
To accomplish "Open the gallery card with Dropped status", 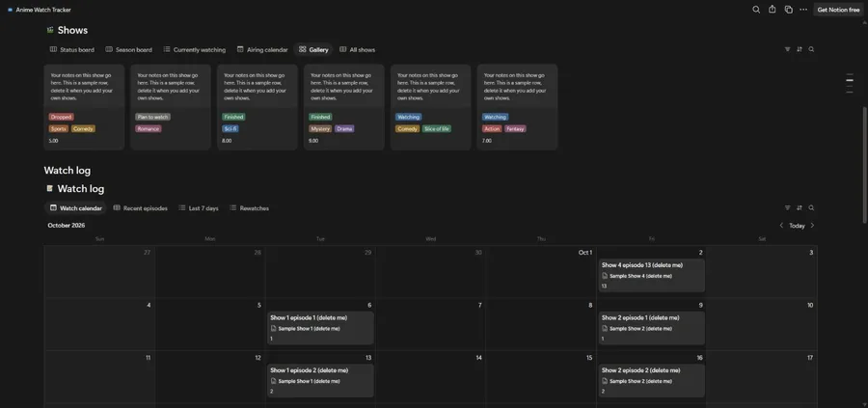I will pyautogui.click(x=84, y=107).
